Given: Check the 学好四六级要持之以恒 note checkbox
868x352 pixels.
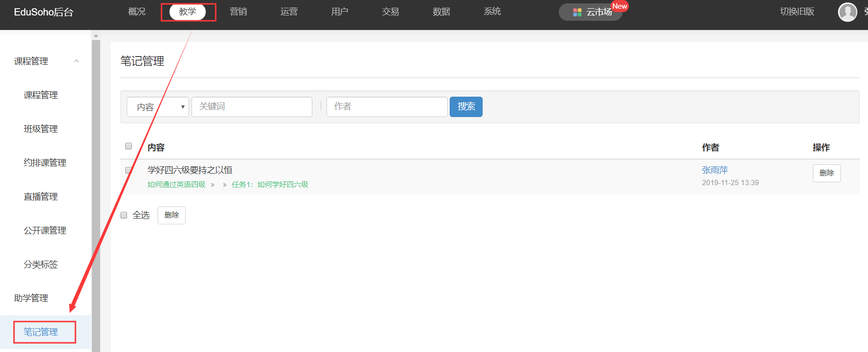Looking at the screenshot, I should 129,170.
